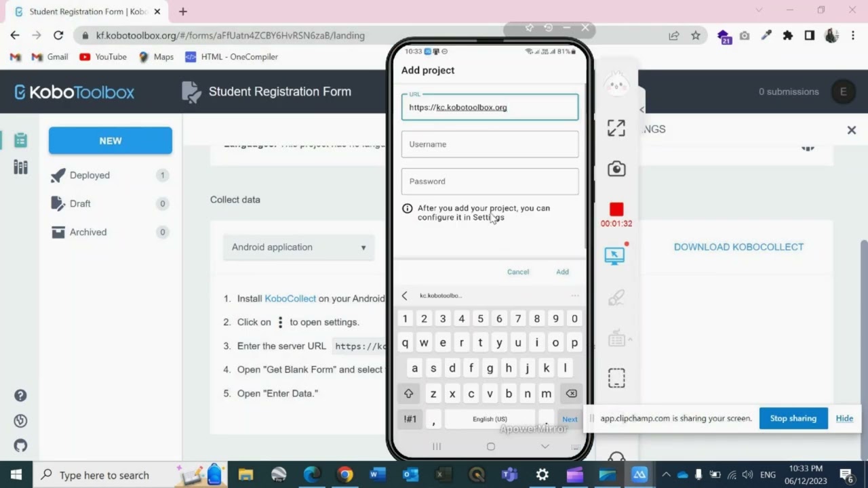Hide the screen sharing notification bar

click(844, 418)
